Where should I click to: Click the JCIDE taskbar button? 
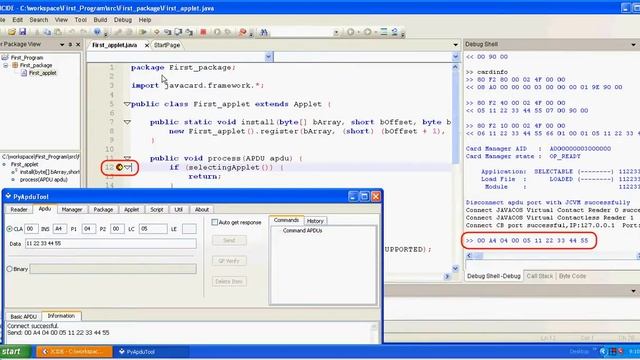74,351
